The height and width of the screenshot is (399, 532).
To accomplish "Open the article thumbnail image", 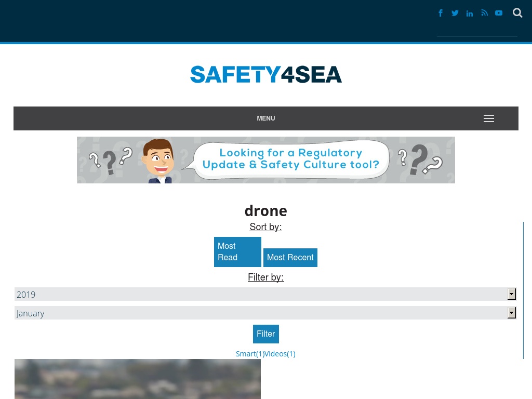I will [x=138, y=379].
